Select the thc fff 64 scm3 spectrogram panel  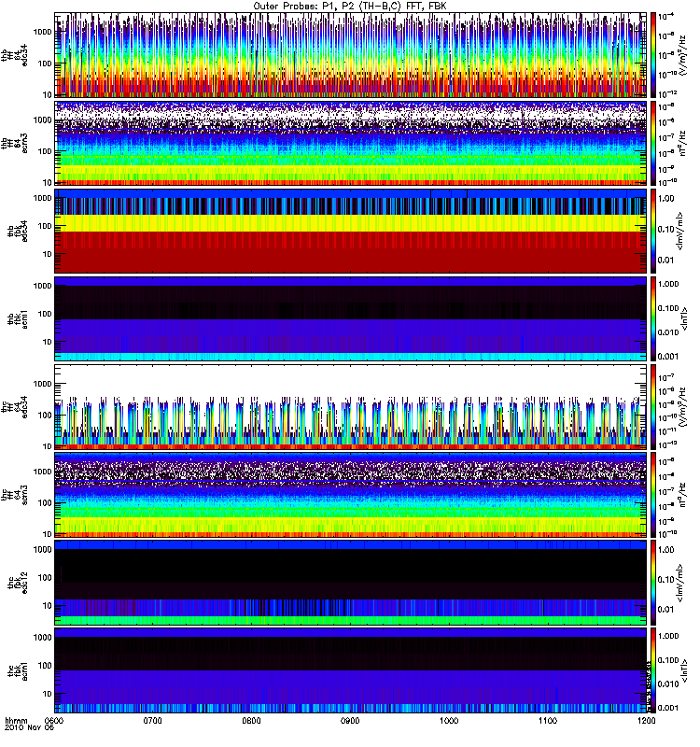pyautogui.click(x=351, y=494)
